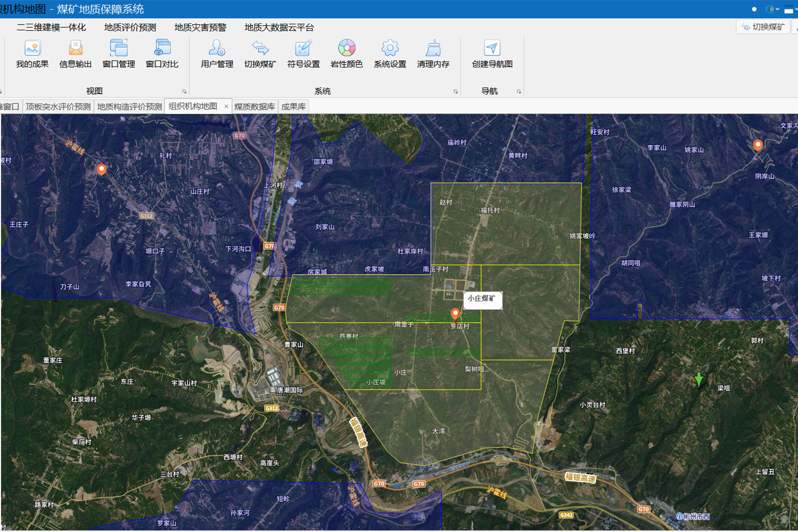Open the 地质评价预测 ribbon menu

pos(130,28)
